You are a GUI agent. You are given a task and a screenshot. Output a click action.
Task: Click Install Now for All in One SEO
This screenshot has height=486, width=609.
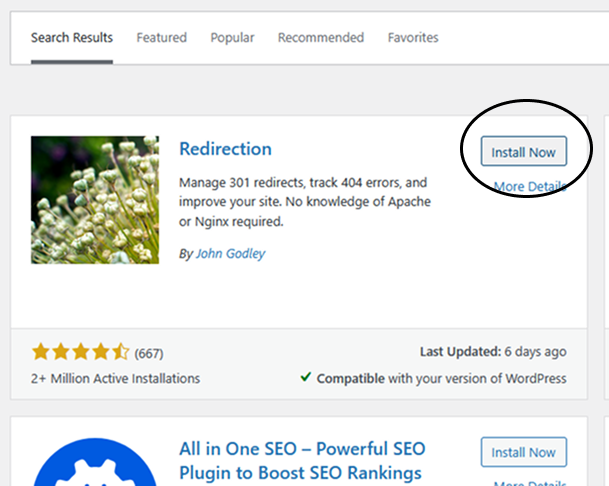pos(524,452)
